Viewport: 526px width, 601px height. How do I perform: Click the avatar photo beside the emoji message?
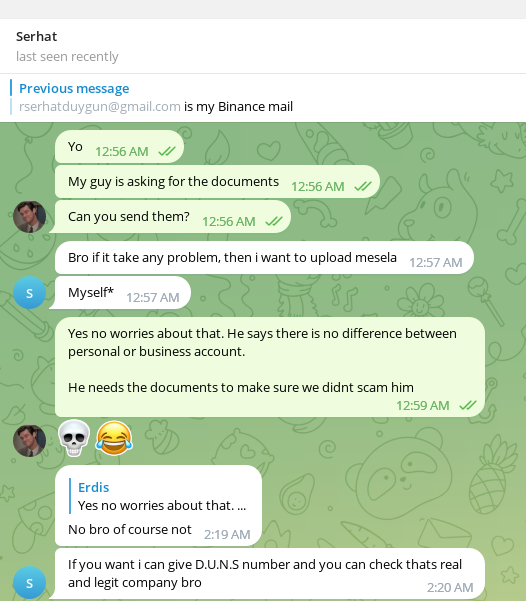point(30,440)
